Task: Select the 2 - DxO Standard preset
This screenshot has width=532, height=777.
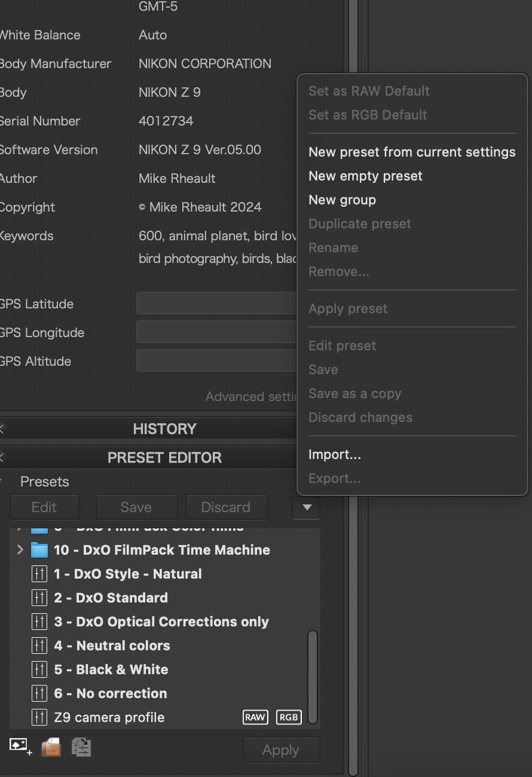Action: (x=111, y=598)
